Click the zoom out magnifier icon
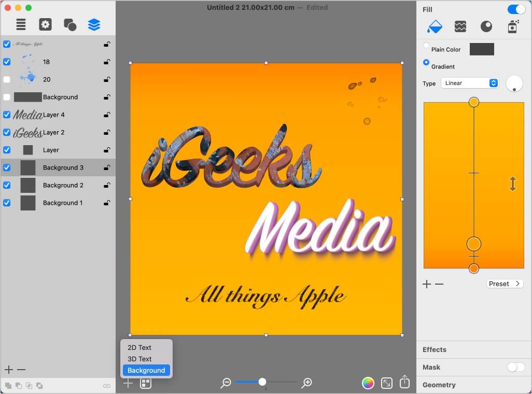This screenshot has width=532, height=394. coord(226,383)
